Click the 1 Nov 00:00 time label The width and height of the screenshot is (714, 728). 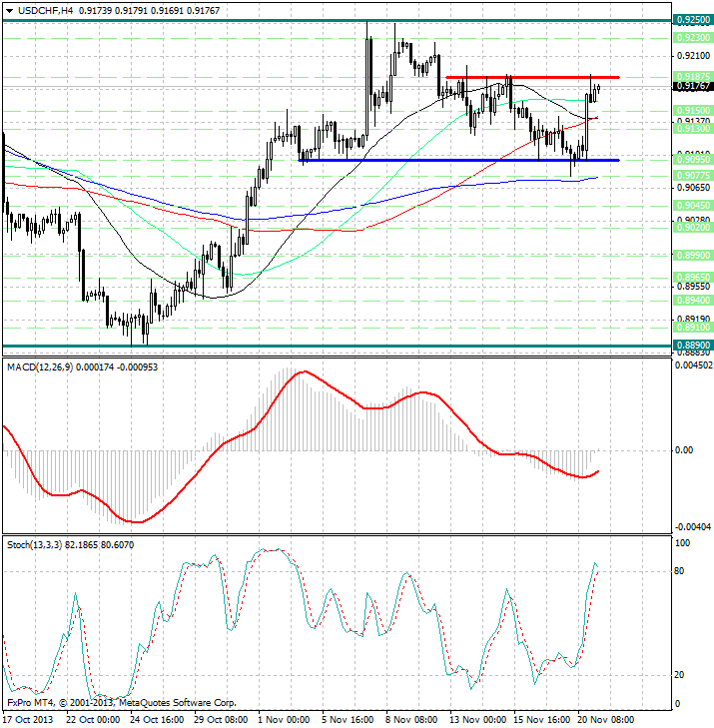pyautogui.click(x=284, y=720)
